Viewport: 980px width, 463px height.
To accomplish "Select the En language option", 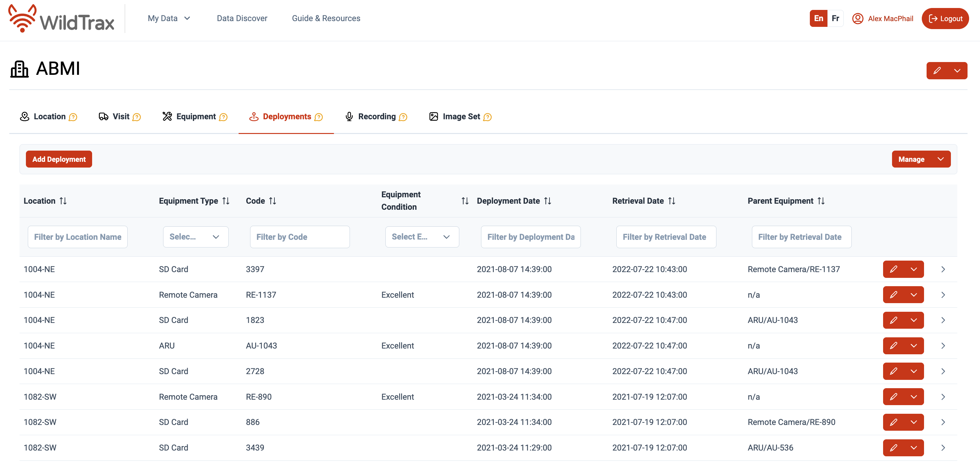I will pyautogui.click(x=818, y=18).
